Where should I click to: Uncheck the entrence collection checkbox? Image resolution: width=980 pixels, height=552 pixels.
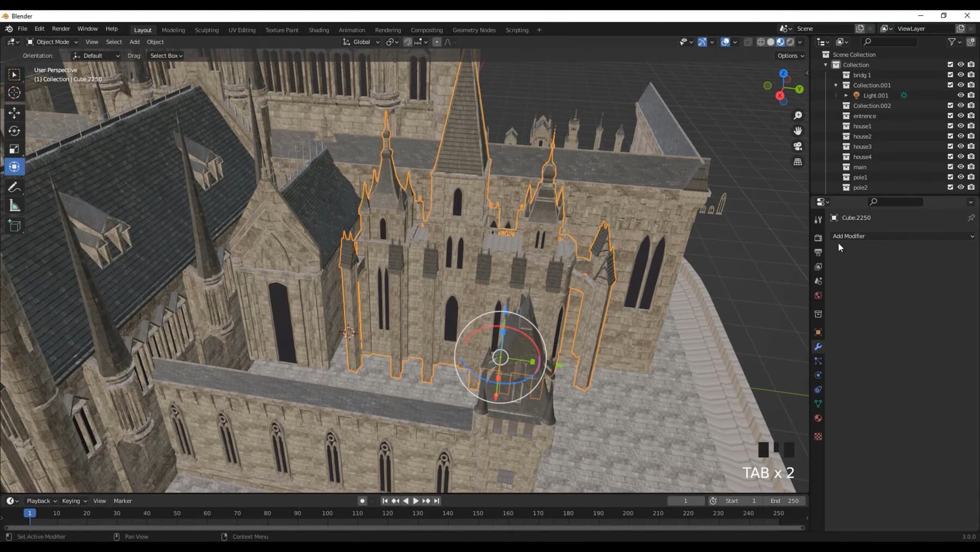[950, 116]
